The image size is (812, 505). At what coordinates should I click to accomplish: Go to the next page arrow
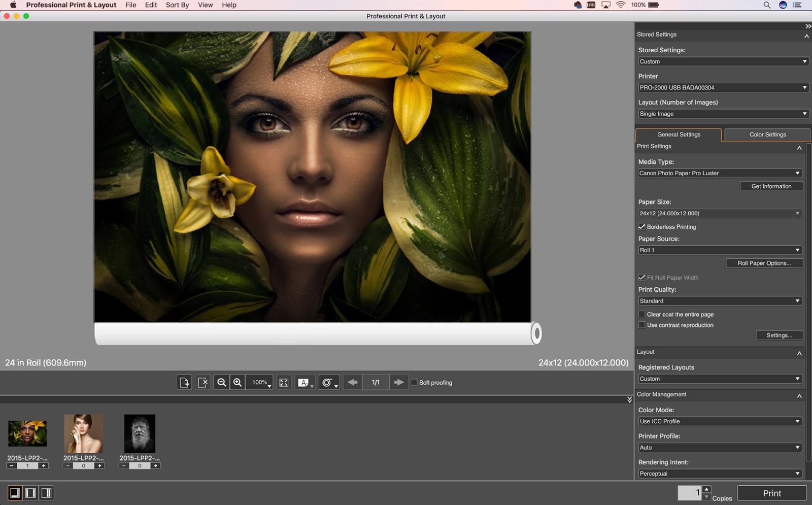(399, 382)
